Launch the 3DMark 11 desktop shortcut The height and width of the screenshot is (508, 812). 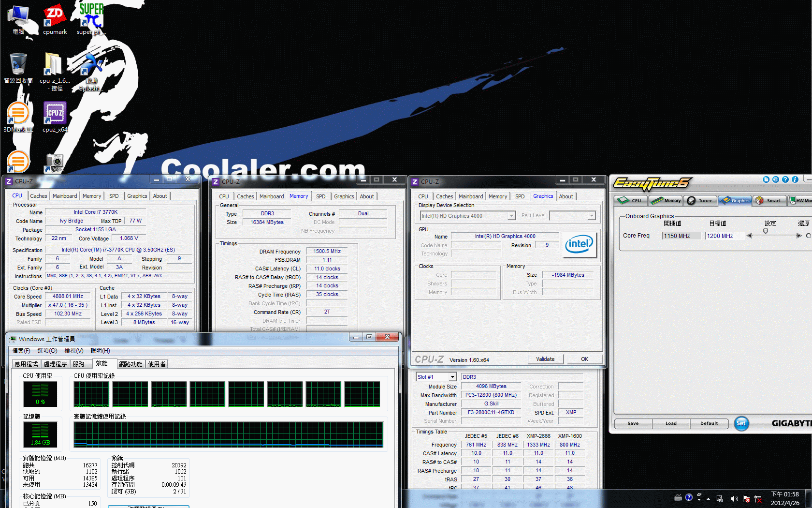point(18,117)
